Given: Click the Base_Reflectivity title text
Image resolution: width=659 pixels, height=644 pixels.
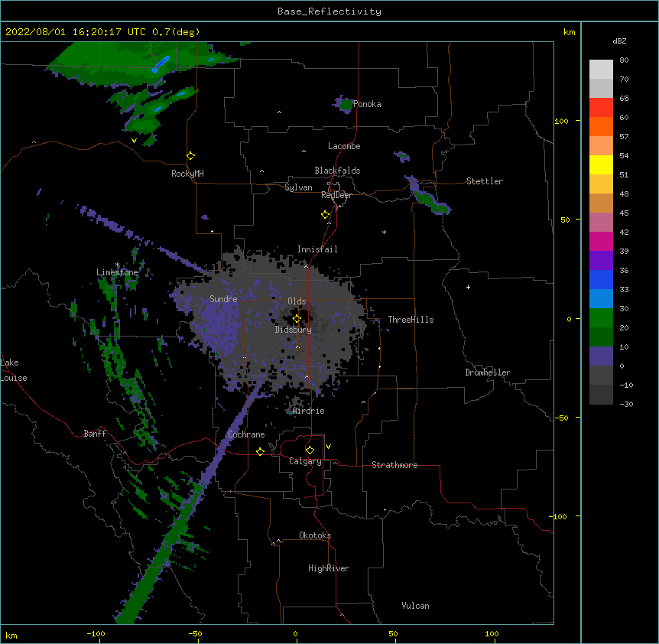Looking at the screenshot, I should [x=329, y=11].
